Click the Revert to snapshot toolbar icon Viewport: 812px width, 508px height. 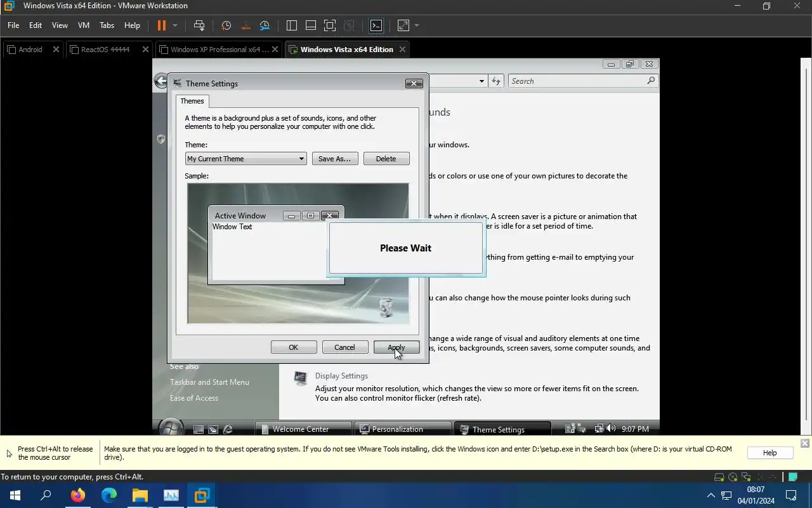pos(246,25)
